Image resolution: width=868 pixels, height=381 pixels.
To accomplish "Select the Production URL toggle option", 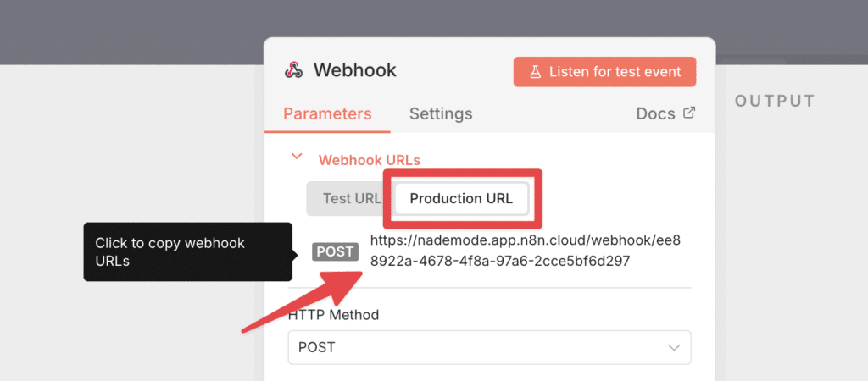I will point(461,199).
